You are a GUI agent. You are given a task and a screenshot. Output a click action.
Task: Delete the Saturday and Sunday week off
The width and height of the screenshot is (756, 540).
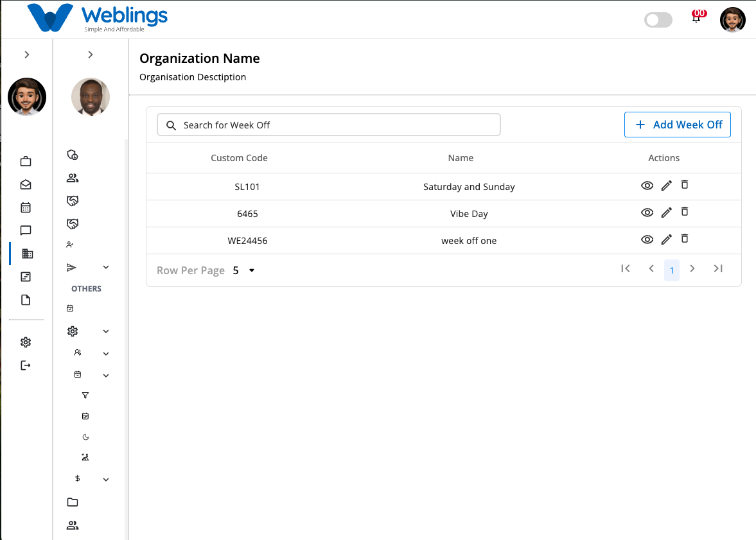click(x=685, y=185)
